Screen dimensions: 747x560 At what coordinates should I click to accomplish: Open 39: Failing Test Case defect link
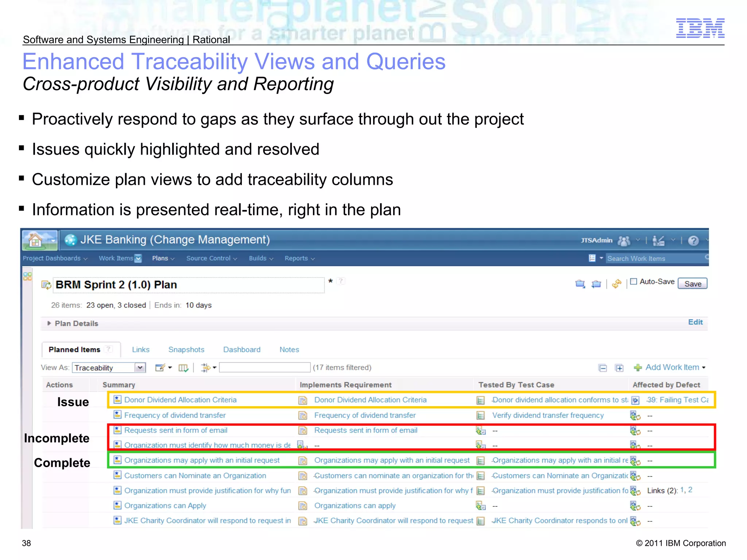677,400
